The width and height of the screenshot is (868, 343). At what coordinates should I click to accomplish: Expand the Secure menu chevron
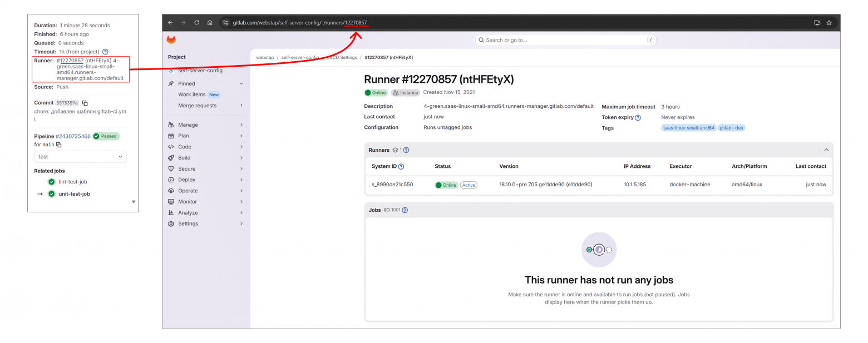(241, 169)
